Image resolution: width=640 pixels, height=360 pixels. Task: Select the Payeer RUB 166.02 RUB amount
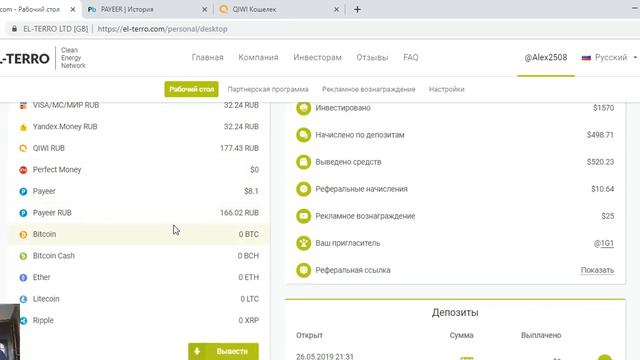(239, 213)
